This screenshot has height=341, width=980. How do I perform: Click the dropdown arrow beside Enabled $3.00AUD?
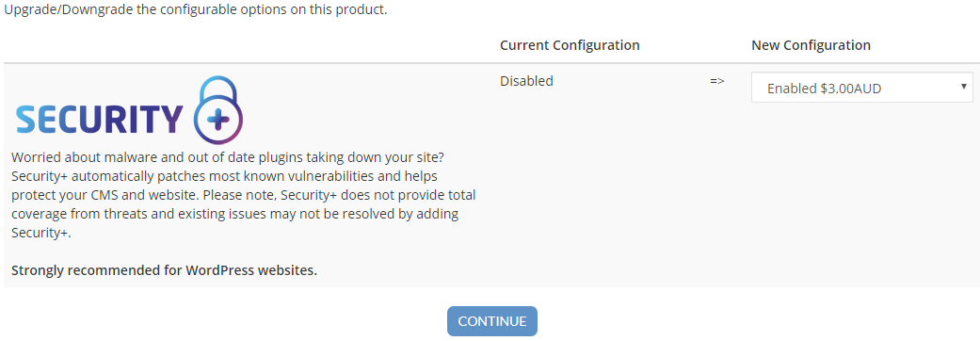(964, 86)
